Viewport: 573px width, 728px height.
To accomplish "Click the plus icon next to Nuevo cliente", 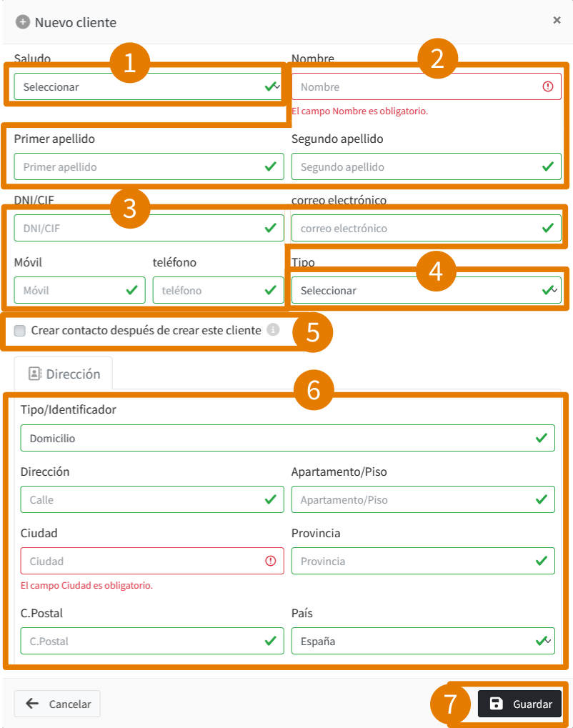I will pos(22,22).
